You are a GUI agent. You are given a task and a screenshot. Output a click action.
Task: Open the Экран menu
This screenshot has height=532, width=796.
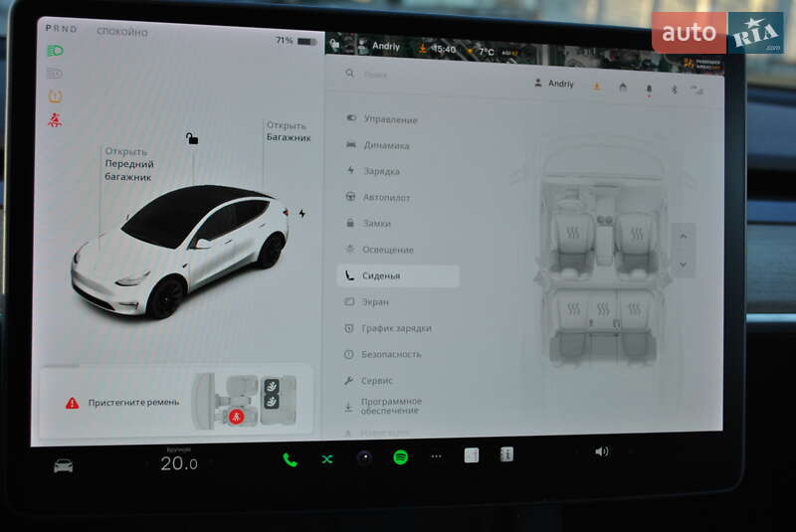click(366, 301)
